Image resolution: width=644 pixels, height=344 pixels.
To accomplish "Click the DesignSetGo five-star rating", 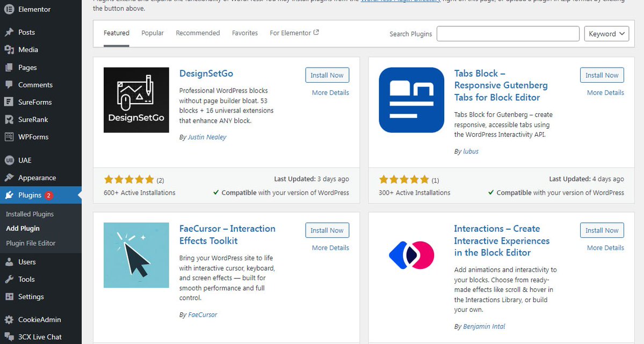I will (x=129, y=179).
